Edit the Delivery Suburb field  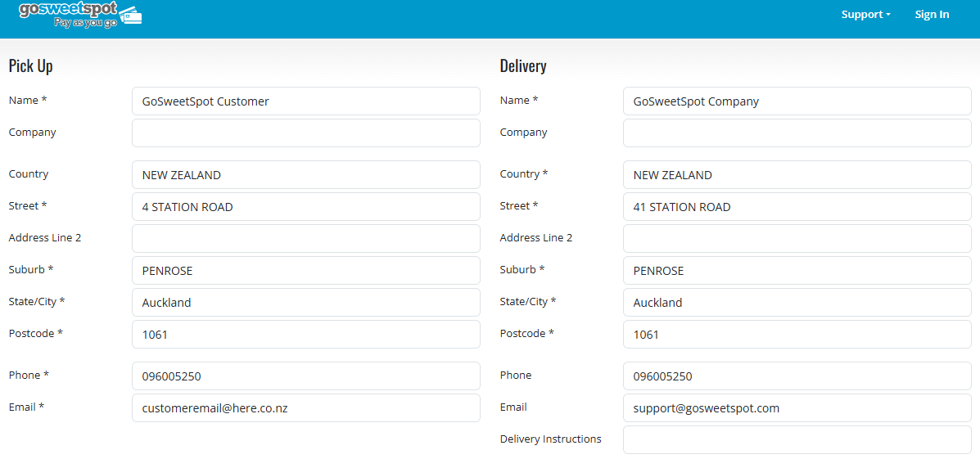tap(797, 270)
